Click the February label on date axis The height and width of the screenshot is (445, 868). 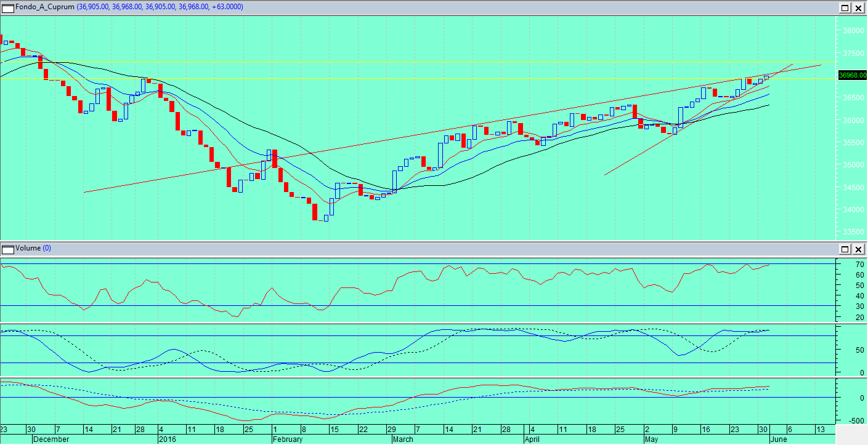(x=287, y=439)
